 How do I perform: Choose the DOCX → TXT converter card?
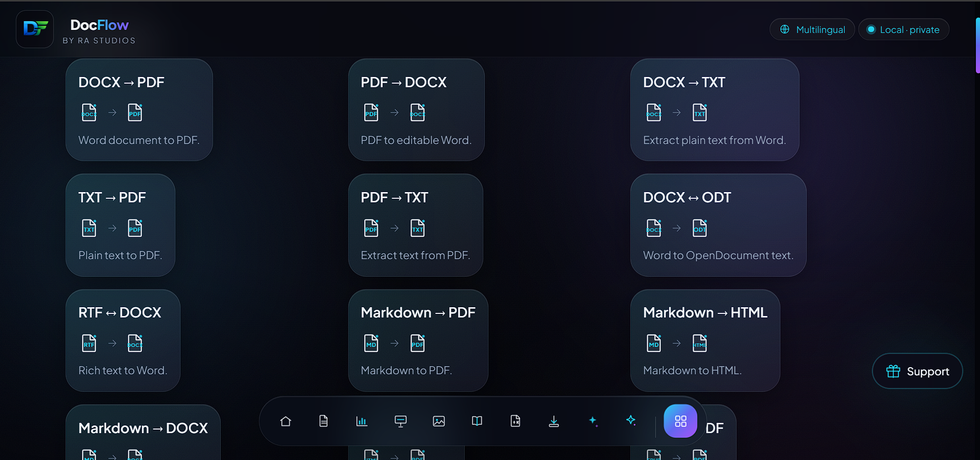(715, 109)
